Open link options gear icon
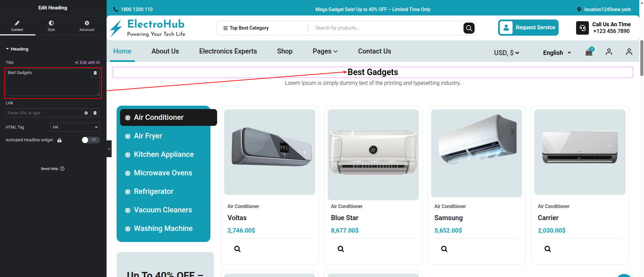This screenshot has height=277, width=644. 86,113
